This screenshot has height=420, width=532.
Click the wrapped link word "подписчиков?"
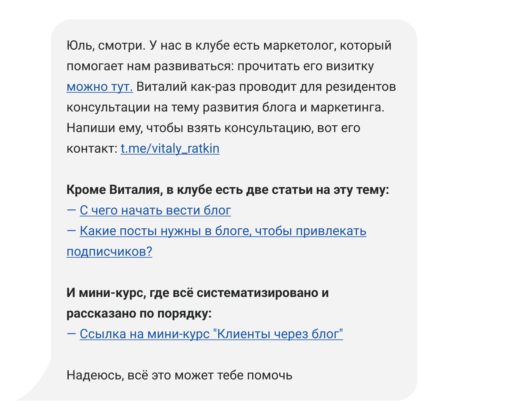click(x=109, y=252)
